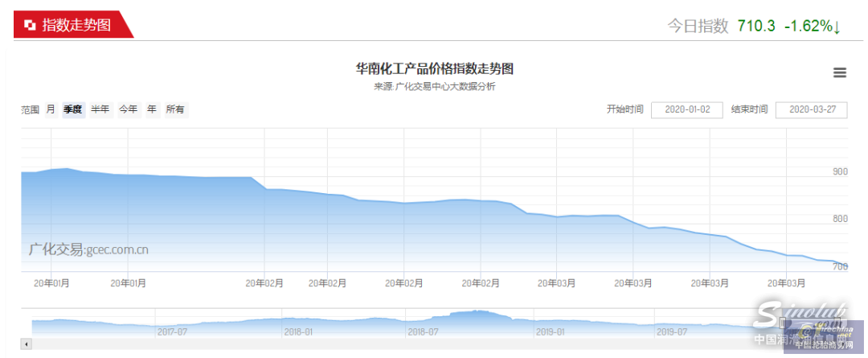Select the 月 range button
The width and height of the screenshot is (868, 358).
[x=51, y=109]
